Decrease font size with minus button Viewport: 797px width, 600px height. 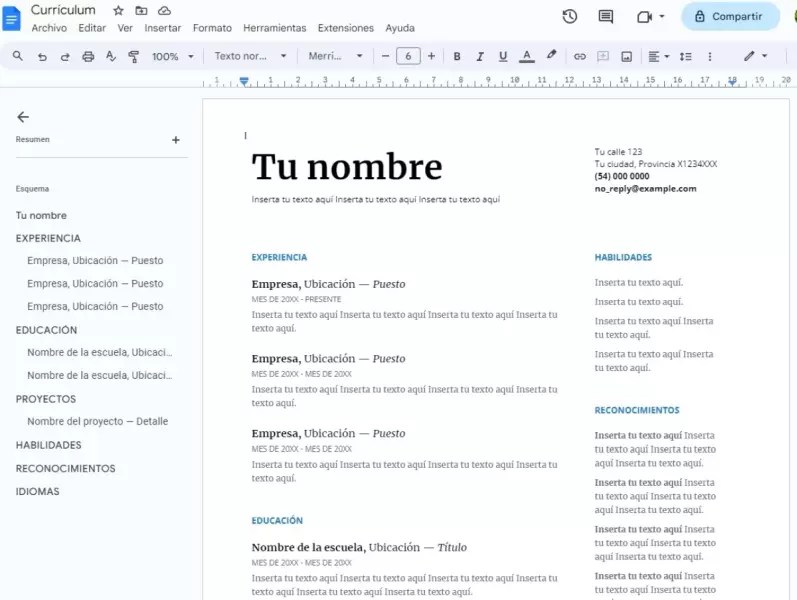pos(385,56)
